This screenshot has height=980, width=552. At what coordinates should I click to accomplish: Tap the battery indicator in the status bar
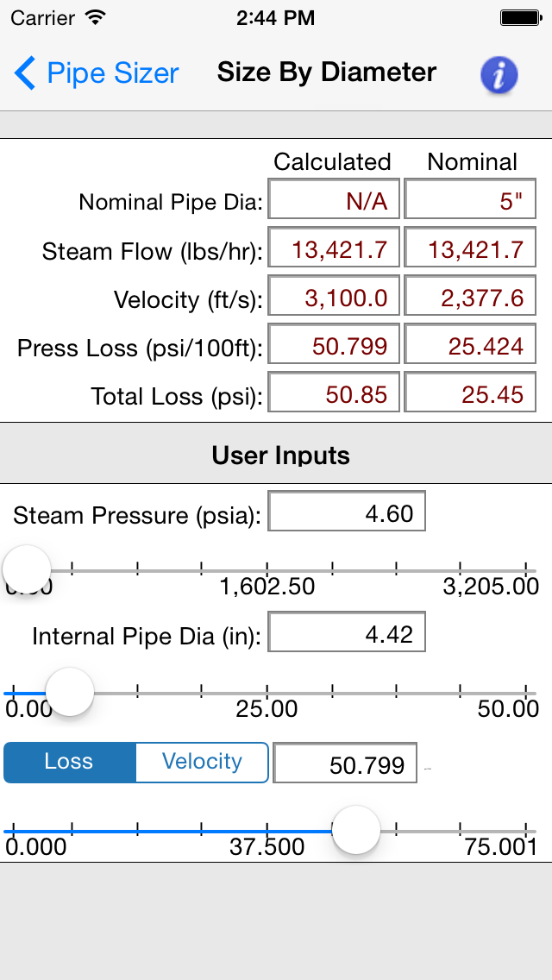(520, 16)
